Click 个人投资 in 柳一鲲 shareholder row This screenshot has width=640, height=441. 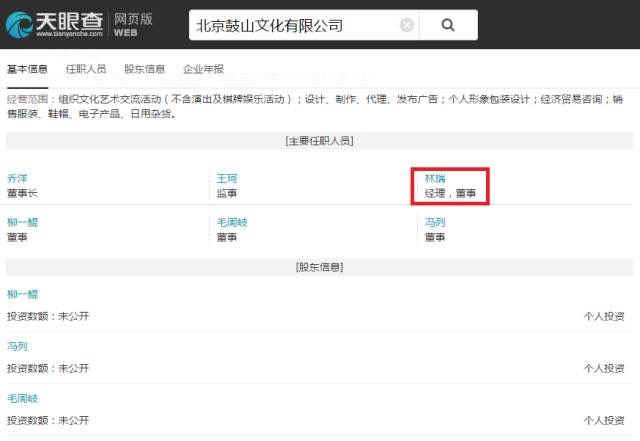coord(604,316)
